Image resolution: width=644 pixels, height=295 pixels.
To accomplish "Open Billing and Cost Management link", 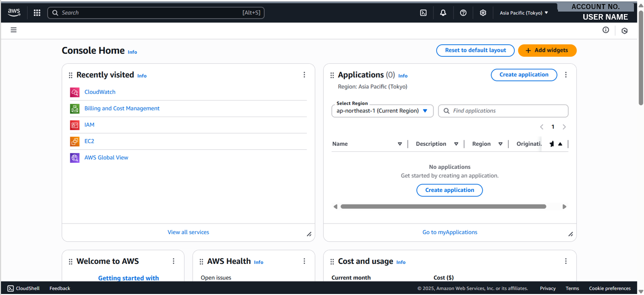I will (122, 109).
